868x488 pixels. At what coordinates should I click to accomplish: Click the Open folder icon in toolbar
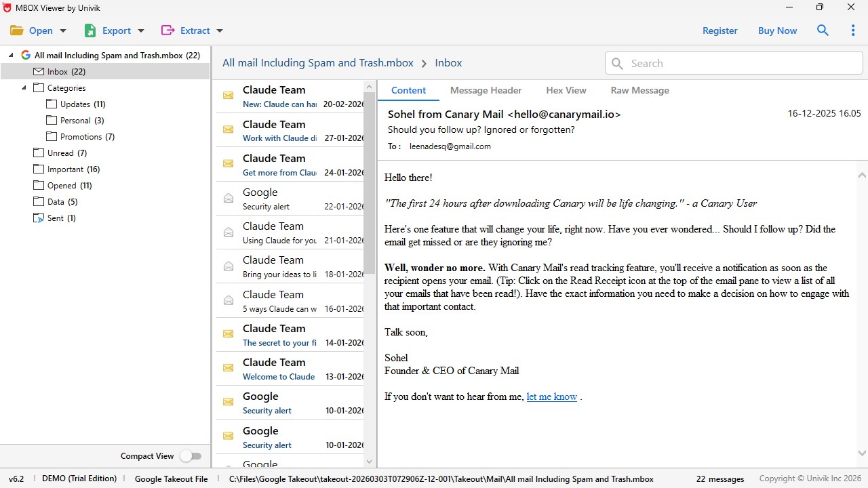point(16,30)
